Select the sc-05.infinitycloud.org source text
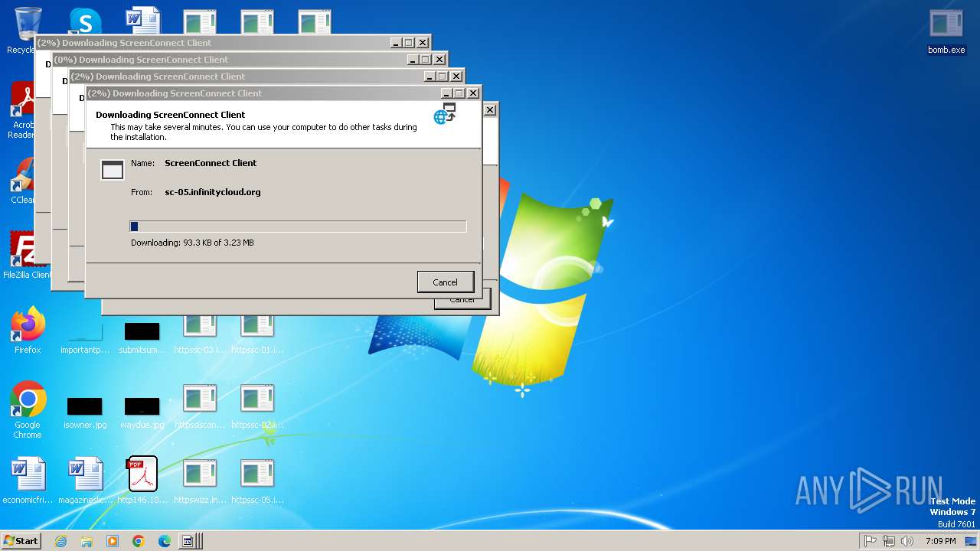 click(x=213, y=192)
